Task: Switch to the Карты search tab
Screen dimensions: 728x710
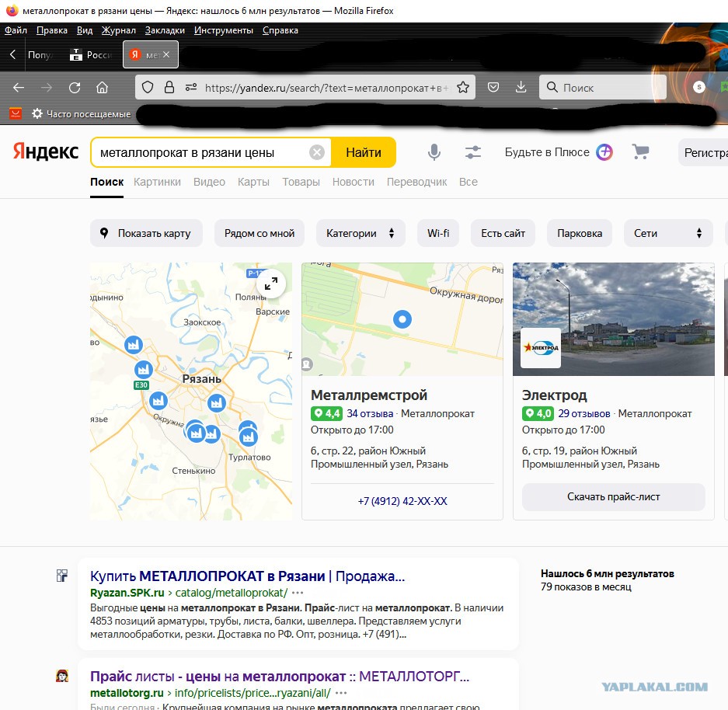Action: (x=253, y=182)
